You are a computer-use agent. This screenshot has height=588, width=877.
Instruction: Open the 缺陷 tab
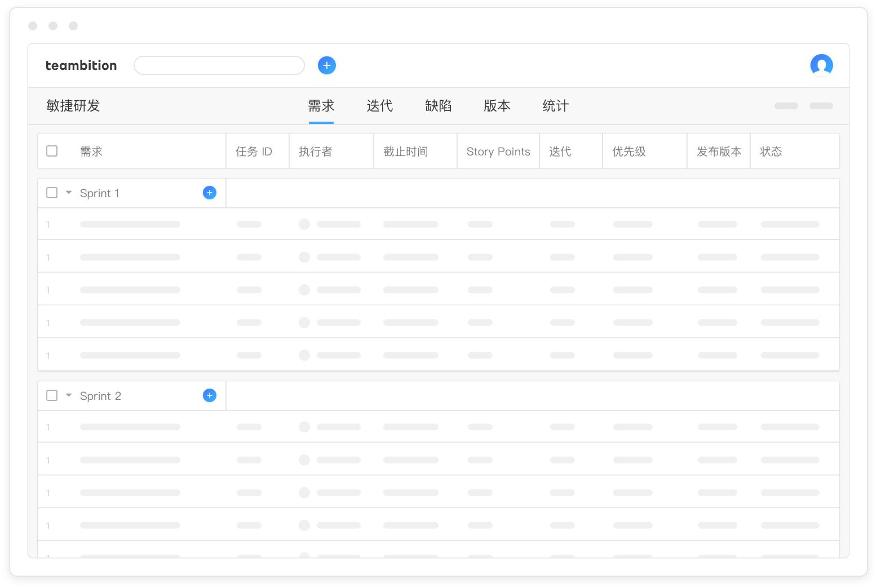(438, 106)
